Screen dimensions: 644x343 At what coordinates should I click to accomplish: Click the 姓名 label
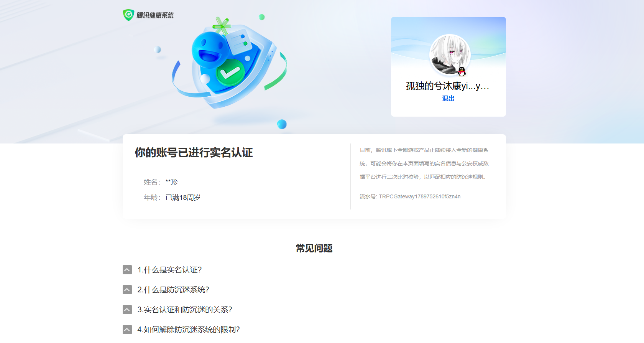point(152,182)
